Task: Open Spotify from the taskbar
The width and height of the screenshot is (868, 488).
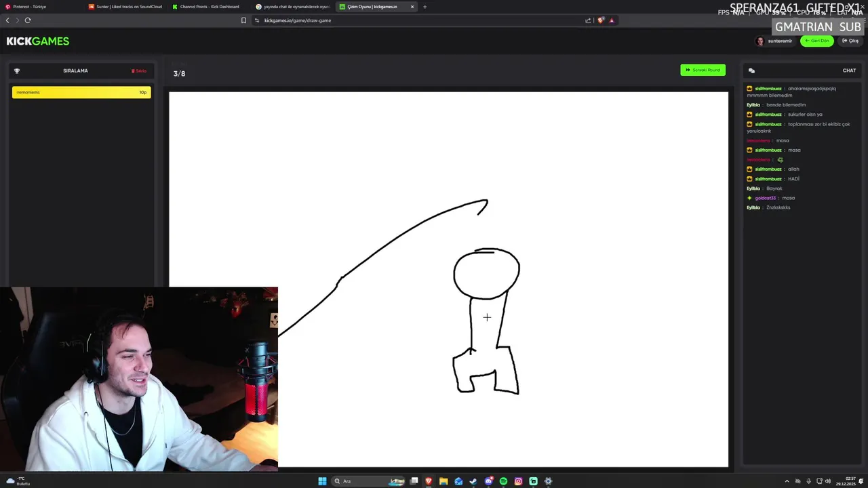Action: (503, 481)
